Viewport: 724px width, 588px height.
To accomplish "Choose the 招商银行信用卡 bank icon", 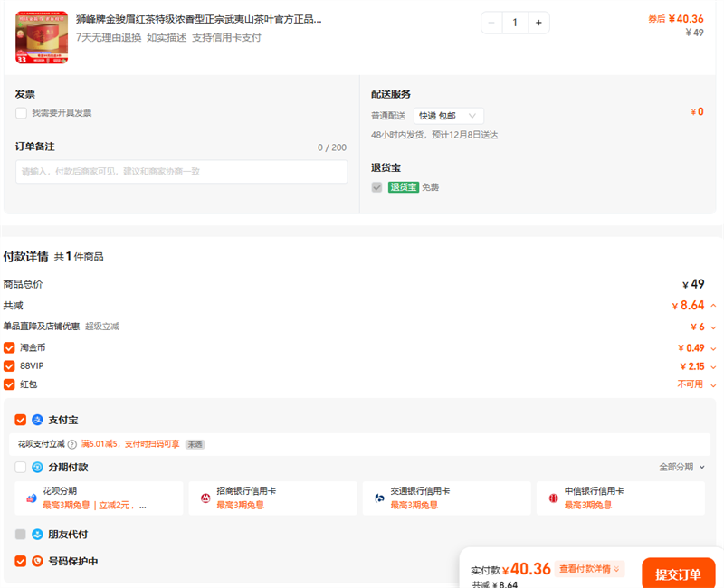I will pos(205,498).
